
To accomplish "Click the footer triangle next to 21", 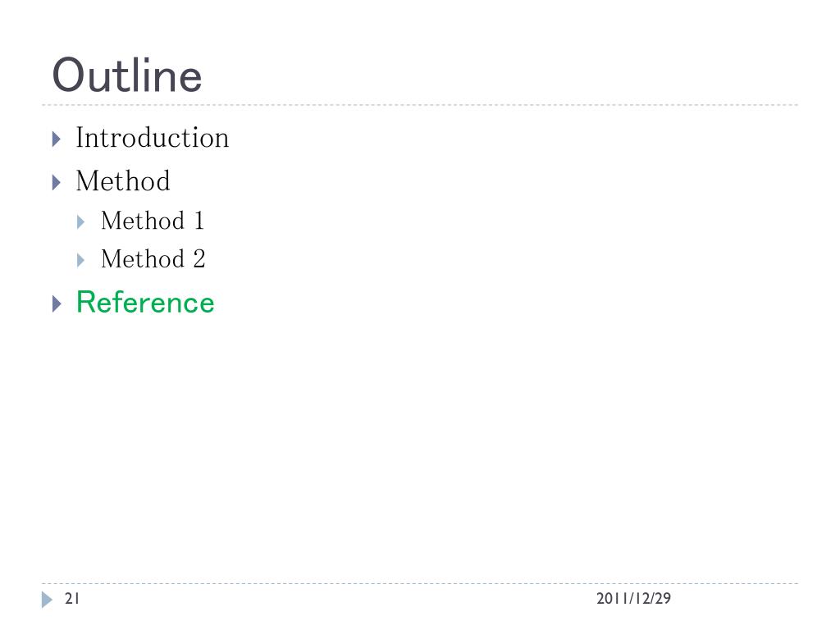I will point(47,600).
